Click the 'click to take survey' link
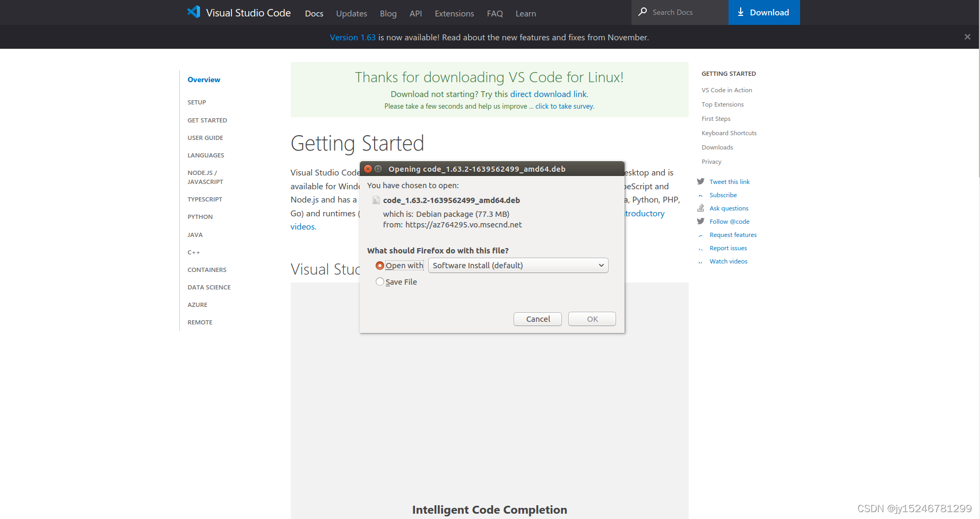Image resolution: width=980 pixels, height=519 pixels. pos(564,106)
